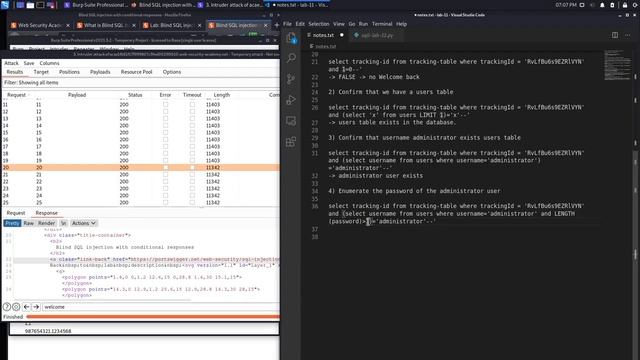Toggle Timeout checkbox for request 24

(x=192, y=195)
